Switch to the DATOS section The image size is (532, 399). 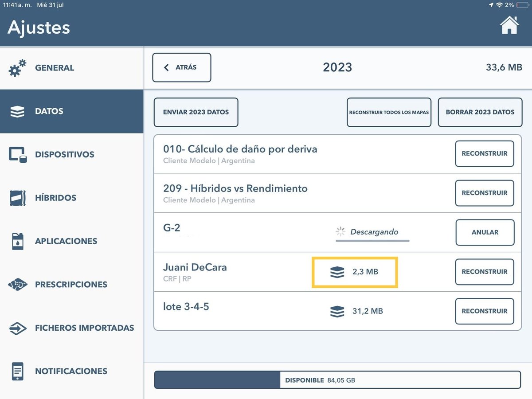pyautogui.click(x=49, y=111)
